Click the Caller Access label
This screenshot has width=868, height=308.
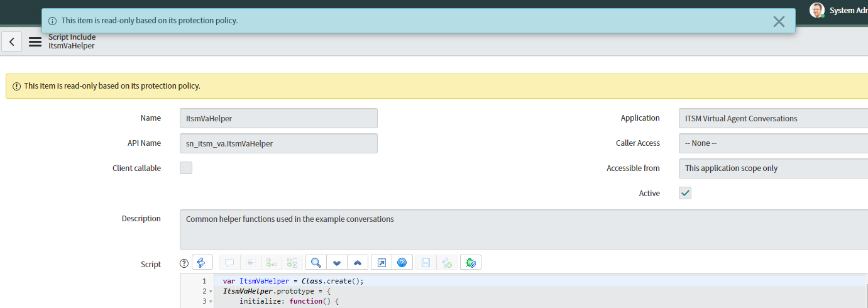click(638, 143)
